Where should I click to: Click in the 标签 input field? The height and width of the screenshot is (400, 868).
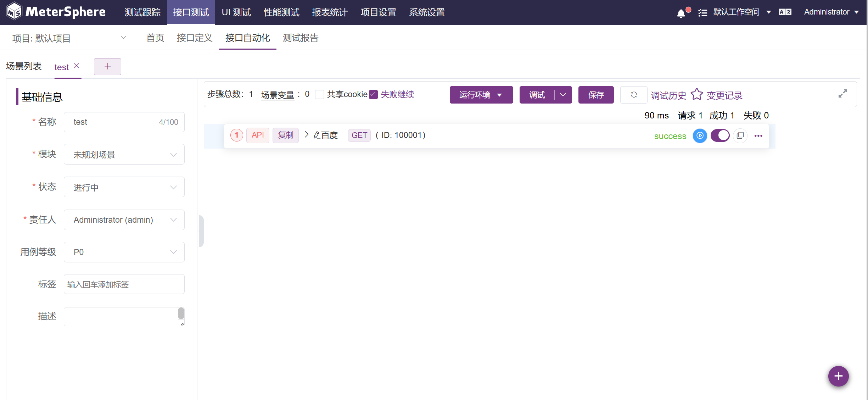(124, 284)
